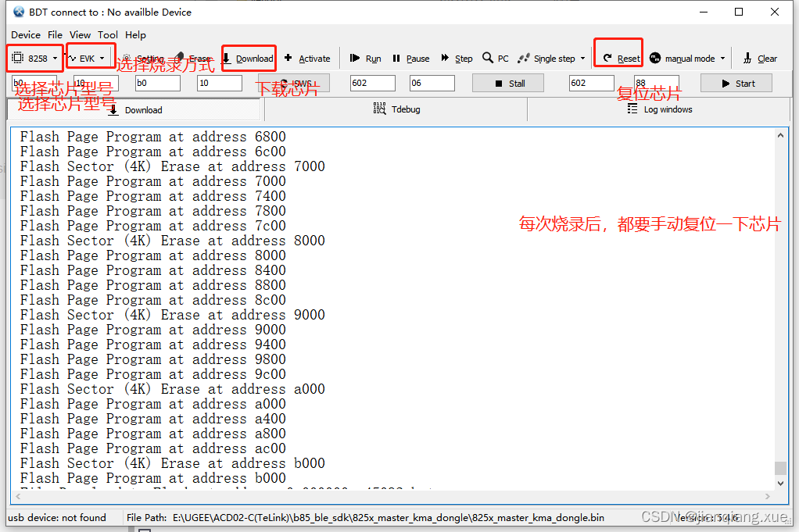Close the BDT window

point(775,12)
